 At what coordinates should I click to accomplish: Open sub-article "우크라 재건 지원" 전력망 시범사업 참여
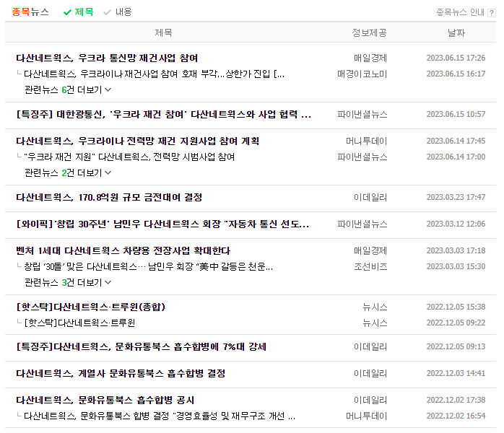129,157
